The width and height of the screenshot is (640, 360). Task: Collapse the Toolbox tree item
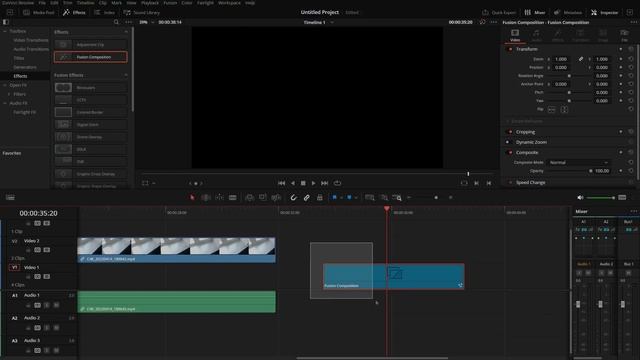coord(5,31)
